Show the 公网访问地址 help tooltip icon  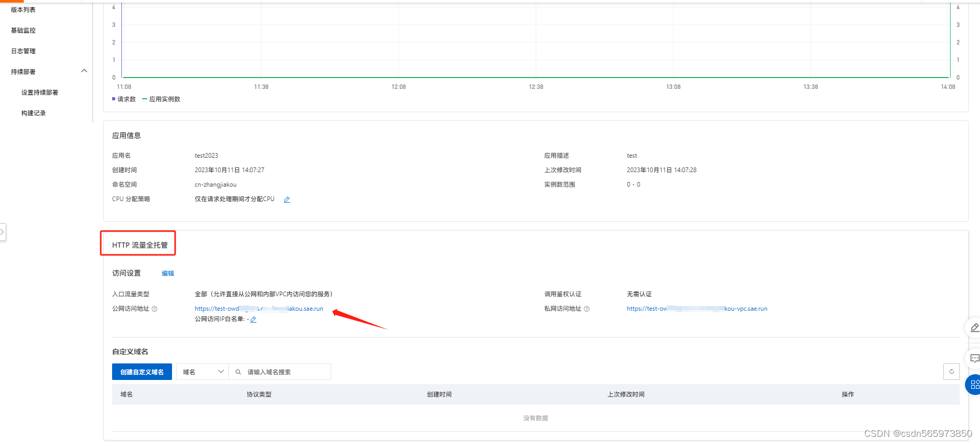pos(154,309)
